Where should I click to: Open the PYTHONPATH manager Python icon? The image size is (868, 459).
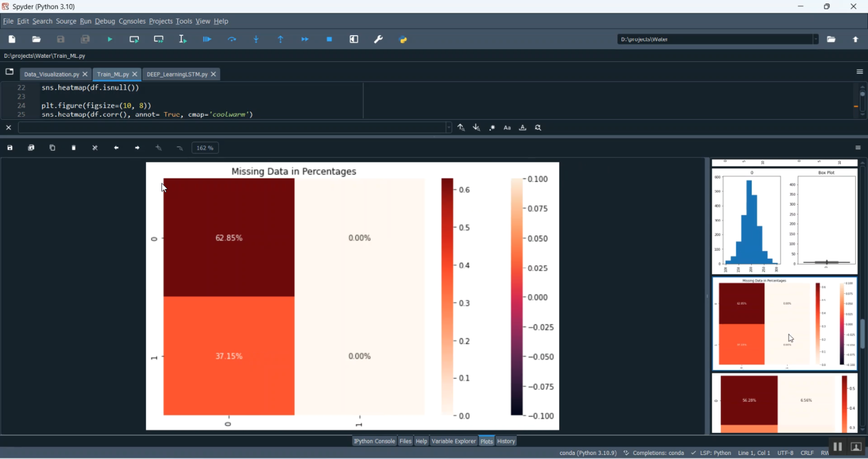403,39
